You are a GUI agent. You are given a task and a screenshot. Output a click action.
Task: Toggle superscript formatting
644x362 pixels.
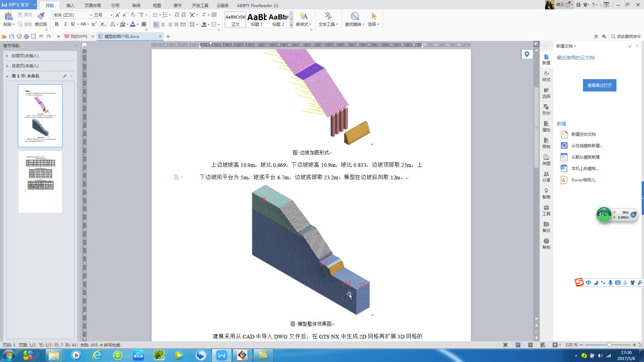[x=94, y=24]
